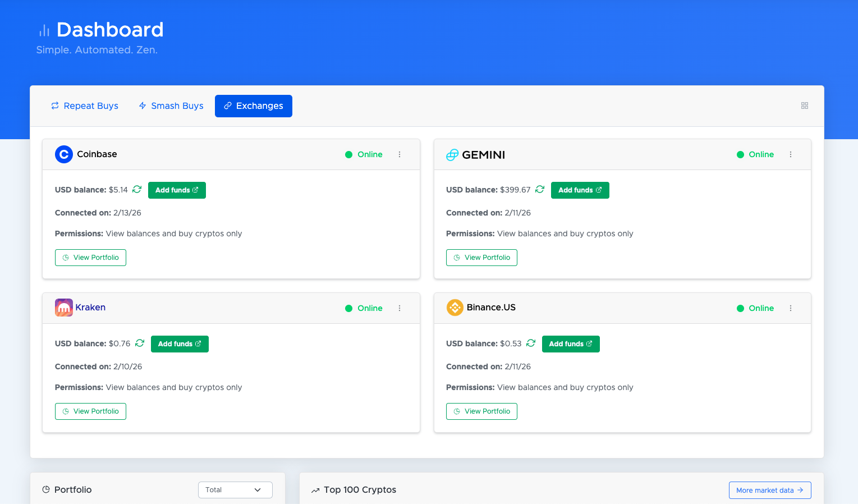Refresh the Gemini USD balance
Viewport: 858px width, 504px height.
539,190
